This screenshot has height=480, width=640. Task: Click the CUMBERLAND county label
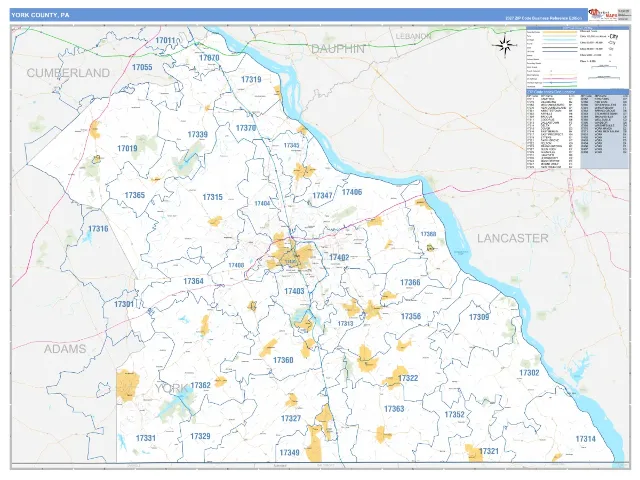coord(68,73)
